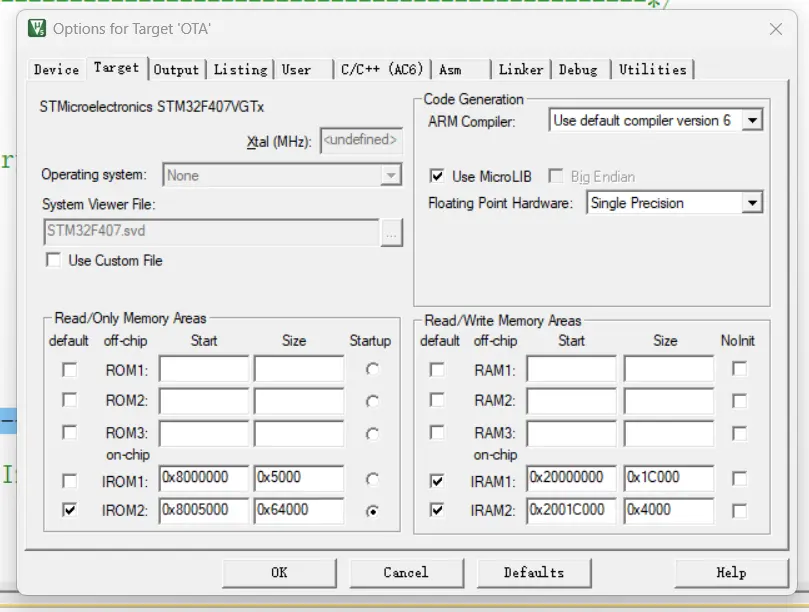Edit the IRAM1 Start address 0x20000000
Screen dimensions: 809x612
pyautogui.click(x=572, y=478)
